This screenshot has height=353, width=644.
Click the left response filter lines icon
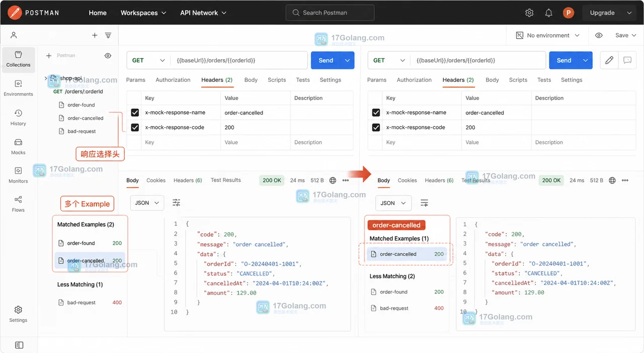pos(177,203)
